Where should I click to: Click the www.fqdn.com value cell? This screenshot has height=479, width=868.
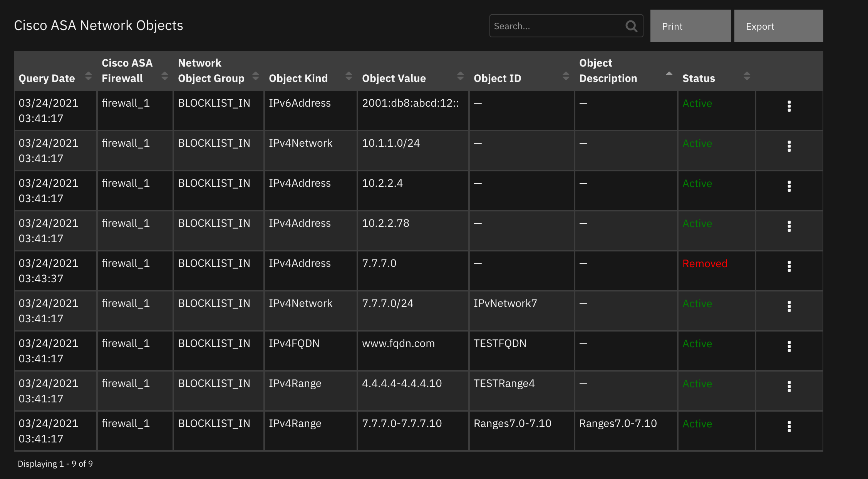pyautogui.click(x=413, y=351)
